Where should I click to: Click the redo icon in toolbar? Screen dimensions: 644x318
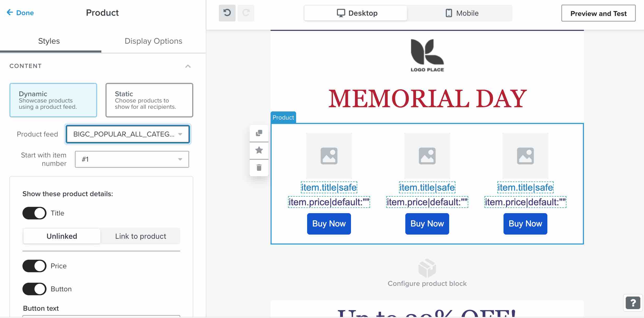pyautogui.click(x=245, y=13)
